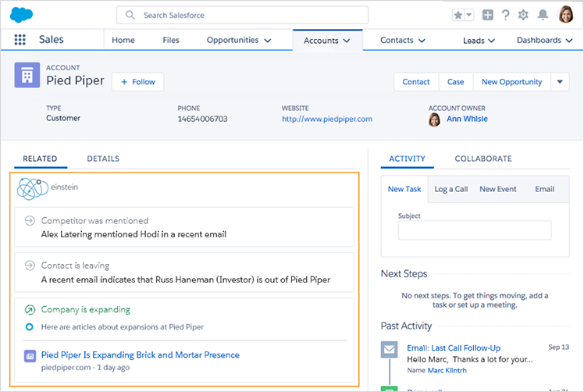The image size is (584, 392).
Task: Click the Contact is leaving arrow icon
Action: coord(30,265)
